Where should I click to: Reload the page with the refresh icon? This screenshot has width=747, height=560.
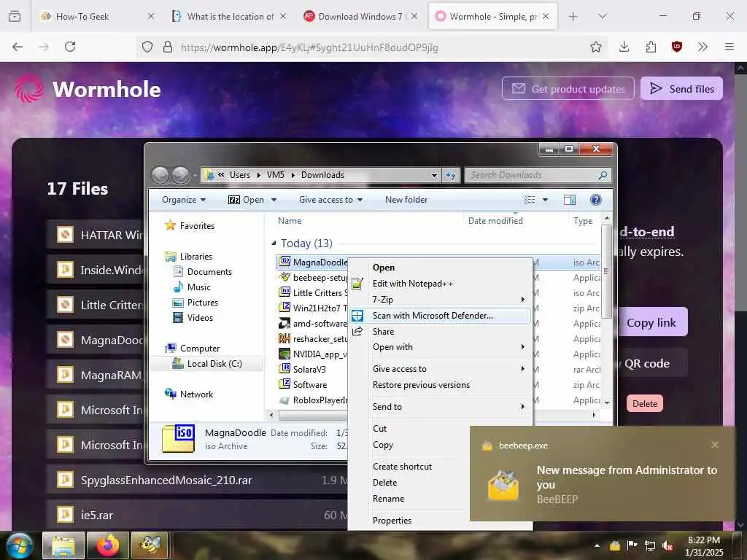[x=70, y=47]
